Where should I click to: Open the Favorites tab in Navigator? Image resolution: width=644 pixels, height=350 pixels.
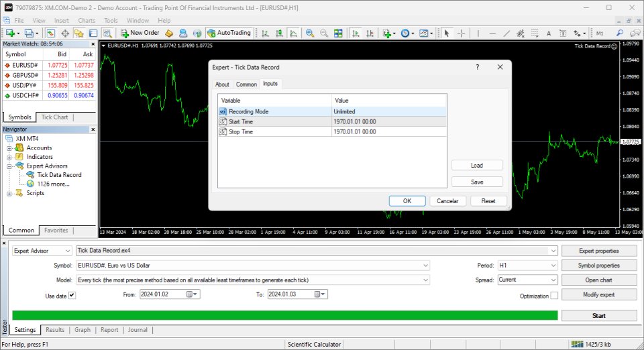tap(56, 230)
